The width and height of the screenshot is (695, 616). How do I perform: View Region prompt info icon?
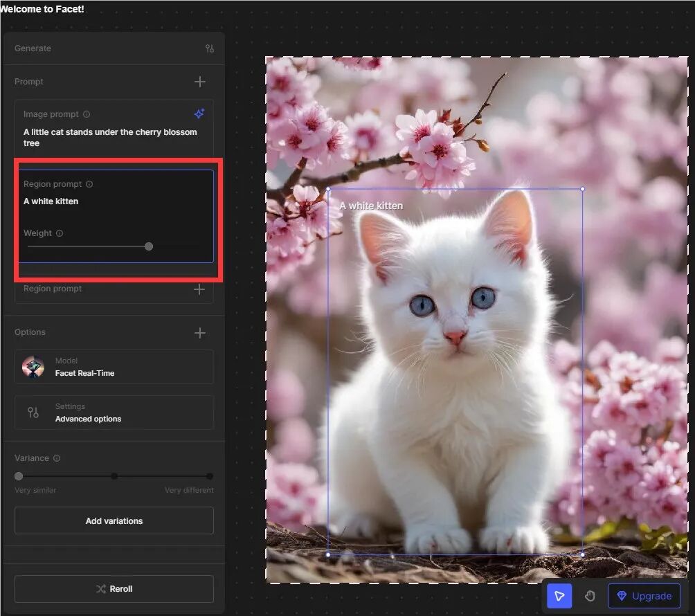pyautogui.click(x=89, y=184)
